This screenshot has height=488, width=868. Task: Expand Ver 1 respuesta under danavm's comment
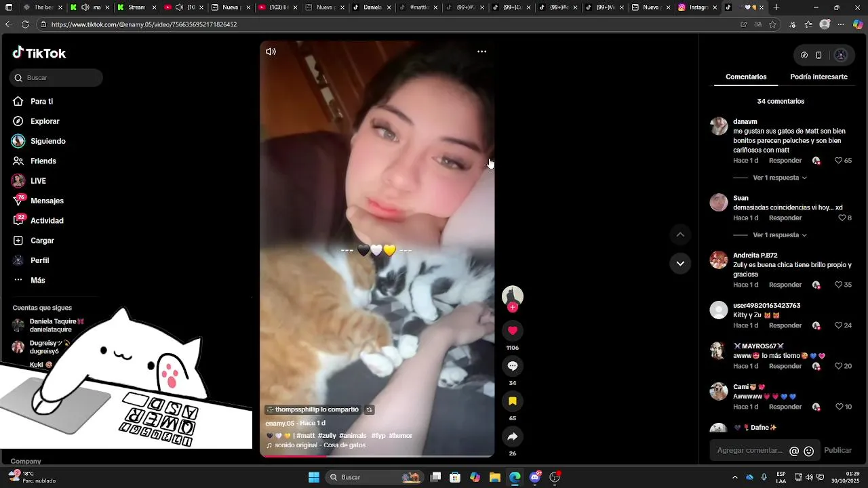(x=780, y=178)
